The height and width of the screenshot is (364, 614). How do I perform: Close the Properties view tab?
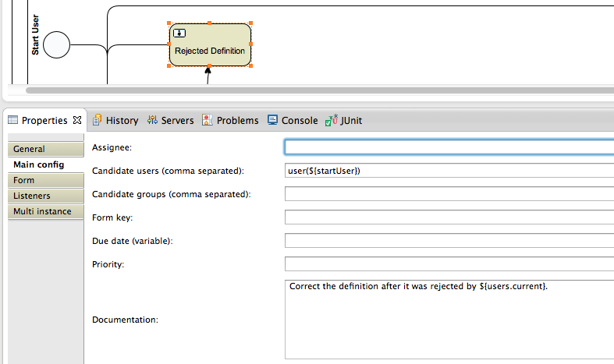point(77,121)
